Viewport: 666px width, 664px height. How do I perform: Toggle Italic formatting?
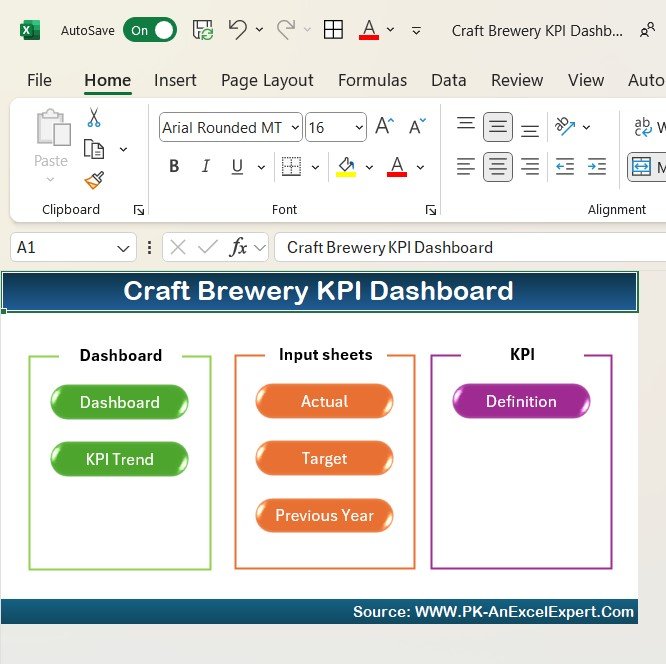206,166
